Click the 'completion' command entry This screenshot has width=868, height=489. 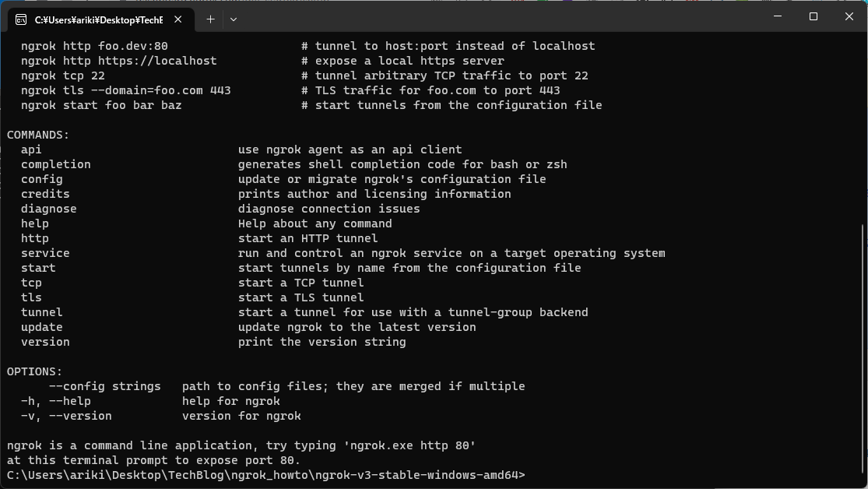point(55,164)
